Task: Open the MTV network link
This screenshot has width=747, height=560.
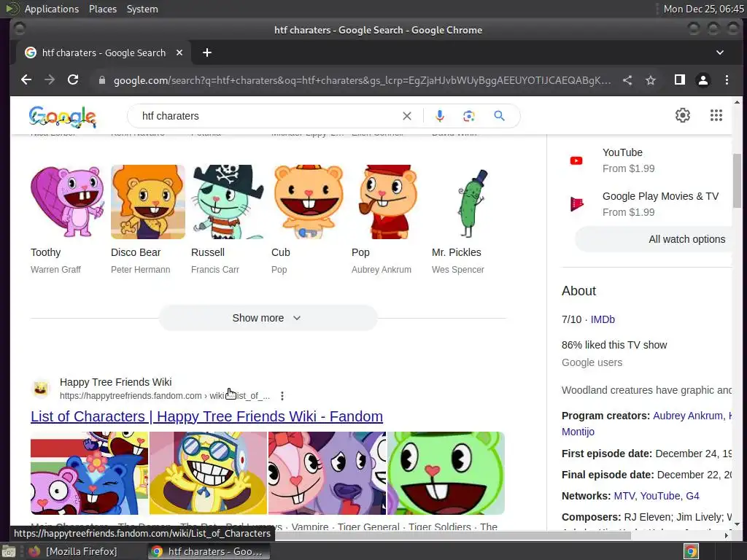Action: [624, 496]
